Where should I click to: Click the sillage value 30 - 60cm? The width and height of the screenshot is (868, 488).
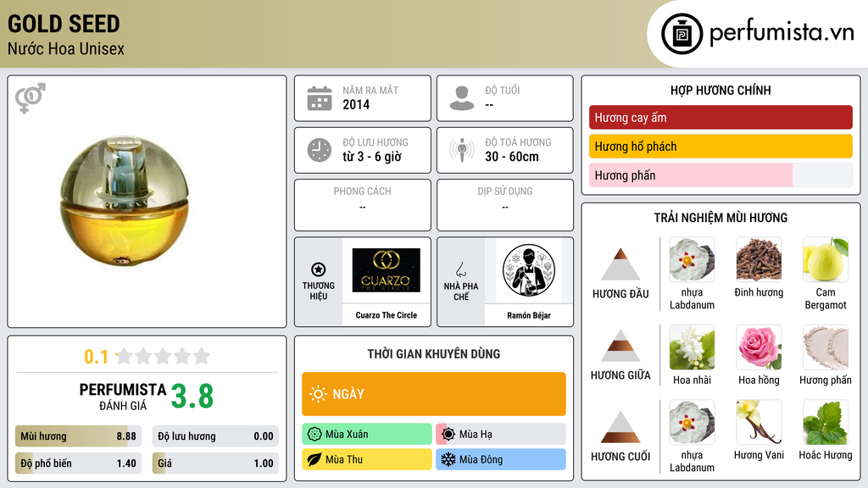pos(512,157)
